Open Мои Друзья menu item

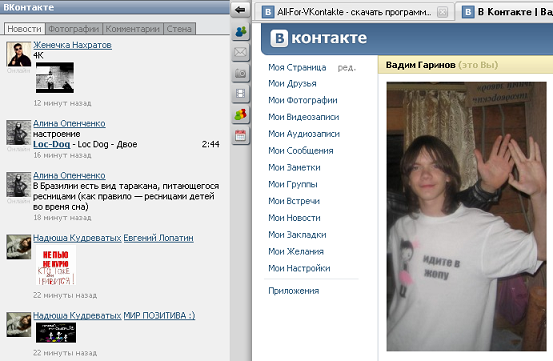pos(292,84)
